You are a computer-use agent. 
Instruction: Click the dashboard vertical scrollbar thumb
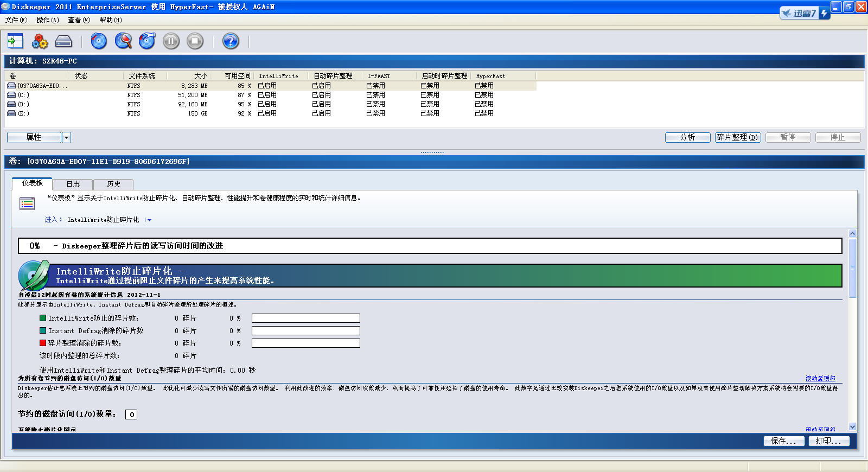(852, 267)
